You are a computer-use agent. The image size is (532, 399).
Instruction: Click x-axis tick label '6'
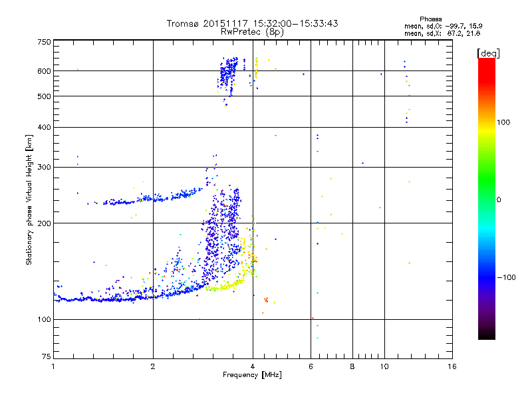tap(311, 366)
